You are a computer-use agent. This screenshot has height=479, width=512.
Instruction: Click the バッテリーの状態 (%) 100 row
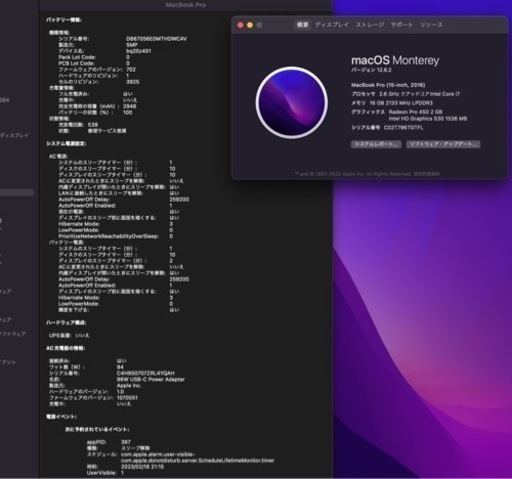tap(95, 113)
